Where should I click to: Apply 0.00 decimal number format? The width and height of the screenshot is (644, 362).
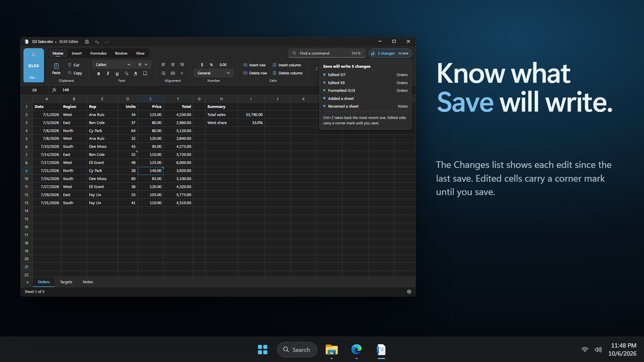pyautogui.click(x=223, y=64)
